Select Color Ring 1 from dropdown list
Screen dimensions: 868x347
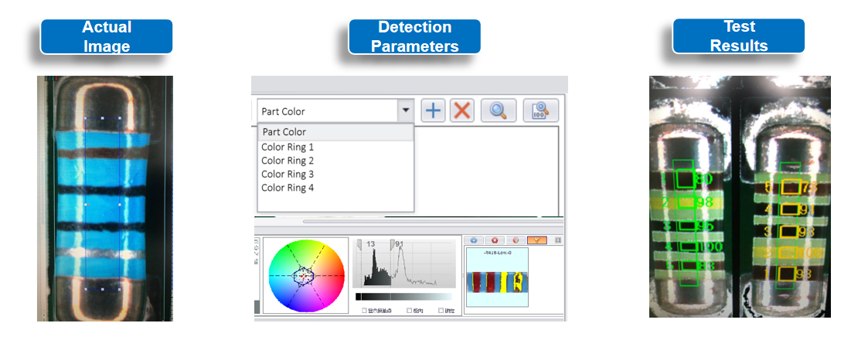(x=288, y=147)
